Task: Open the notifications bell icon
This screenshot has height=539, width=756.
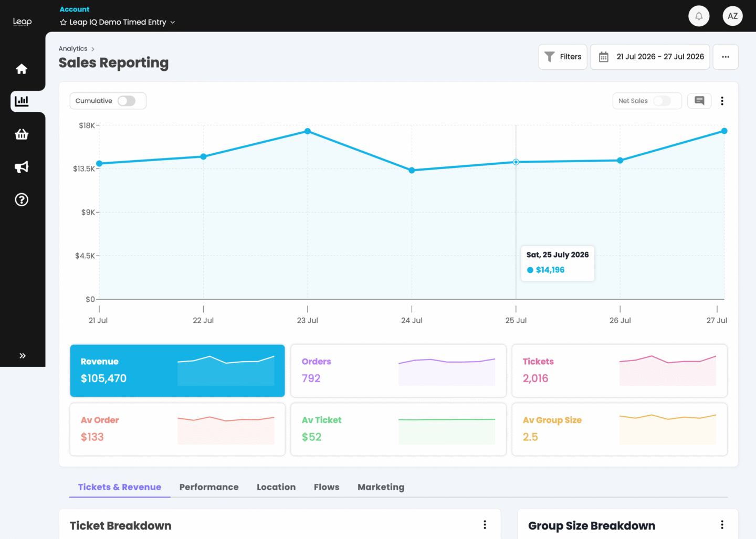Action: click(x=699, y=16)
